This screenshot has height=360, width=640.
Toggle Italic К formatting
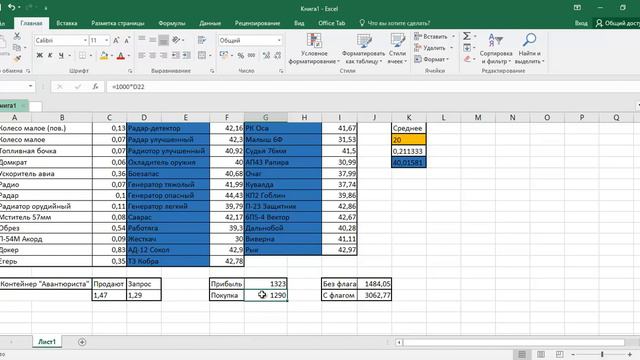pos(50,56)
